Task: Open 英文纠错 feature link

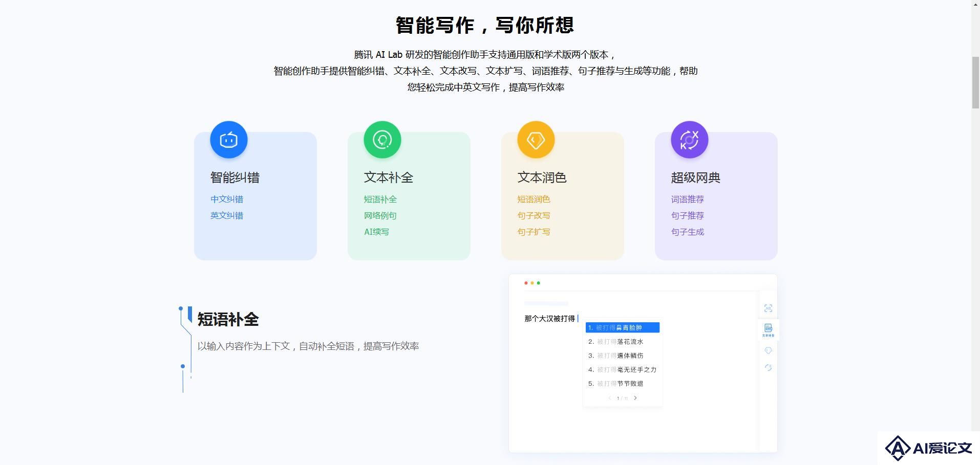Action: pos(227,215)
